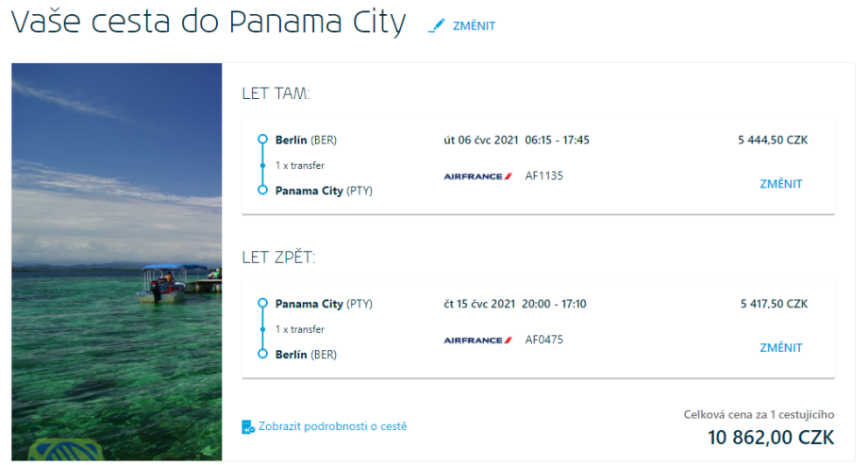
Task: Click the Air France logo on return flight
Action: [x=477, y=340]
